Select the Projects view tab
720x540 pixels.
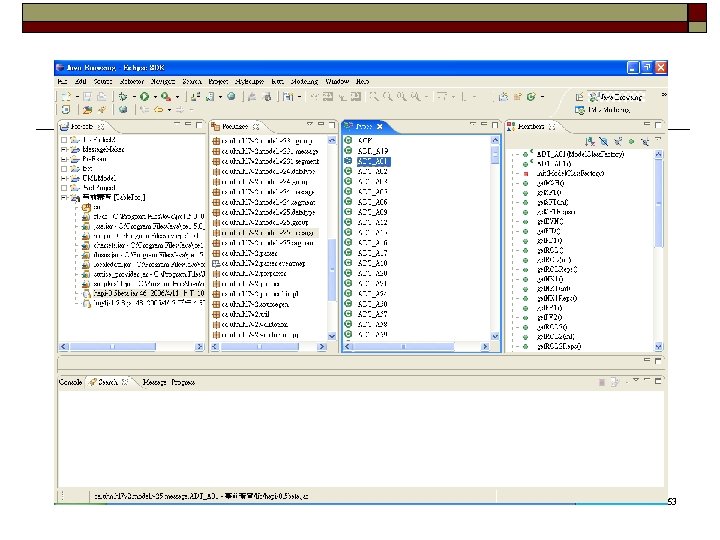(83, 126)
